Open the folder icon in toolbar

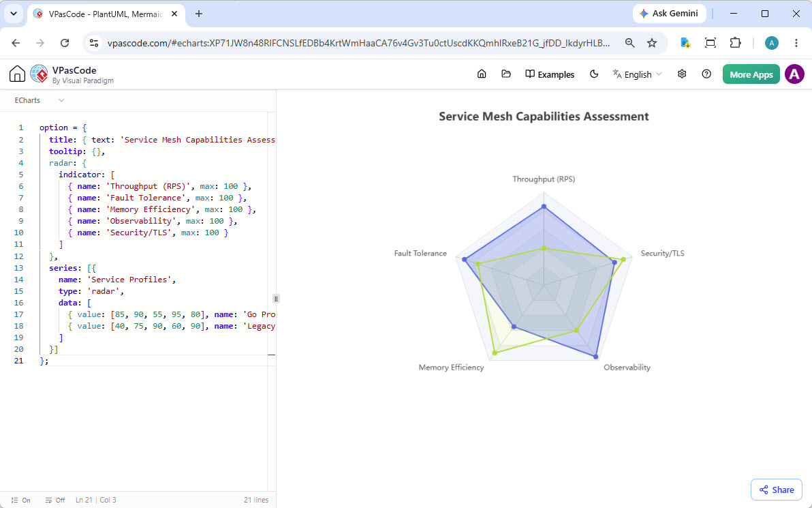pos(506,74)
